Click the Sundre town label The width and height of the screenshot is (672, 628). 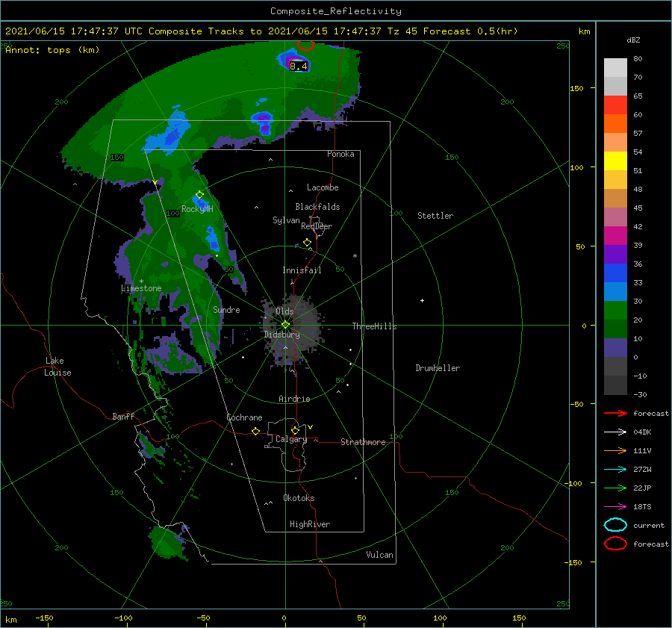[x=226, y=310]
